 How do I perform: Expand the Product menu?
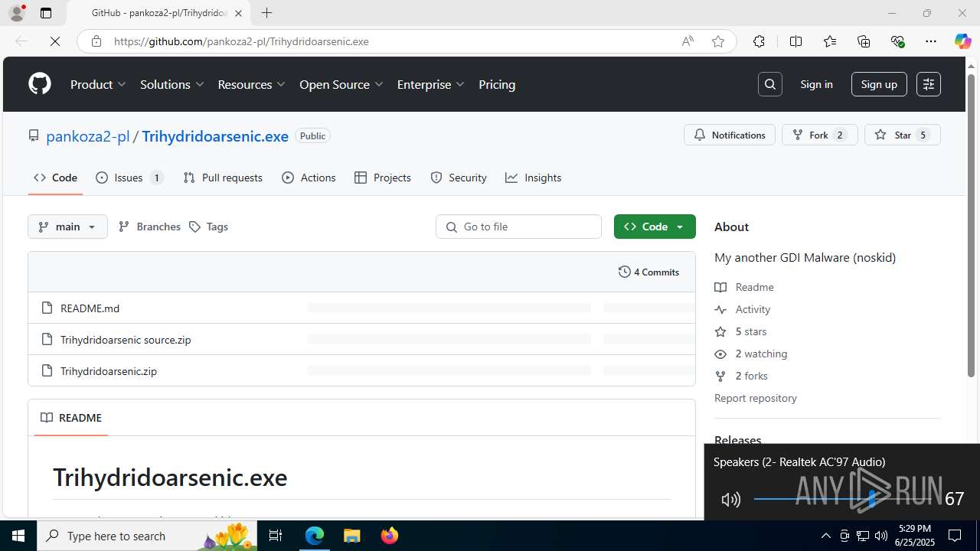click(x=98, y=84)
